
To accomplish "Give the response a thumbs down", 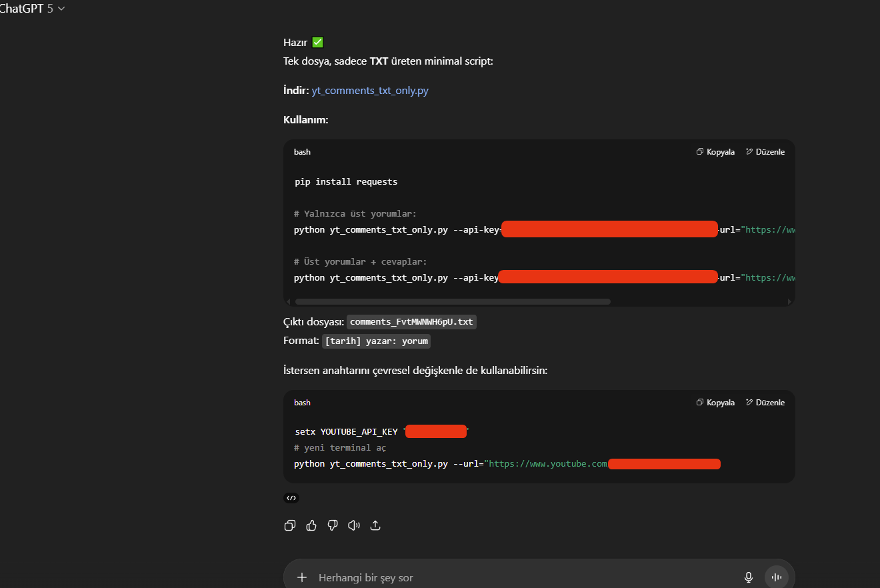I will pos(333,525).
